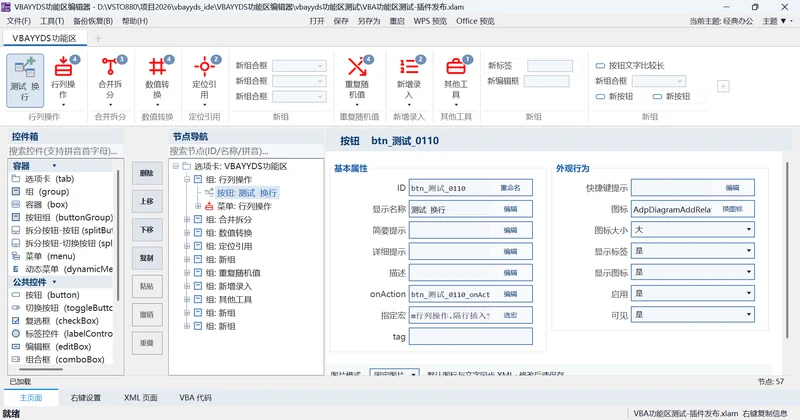The image size is (800, 420).
Task: Click WPS 预览 in top toolbar
Action: tap(430, 21)
